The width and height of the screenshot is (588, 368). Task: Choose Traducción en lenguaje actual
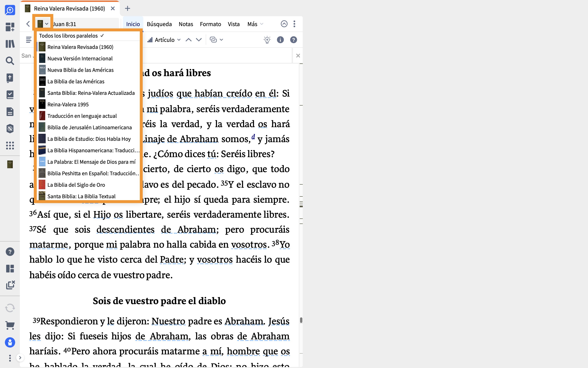point(88,116)
